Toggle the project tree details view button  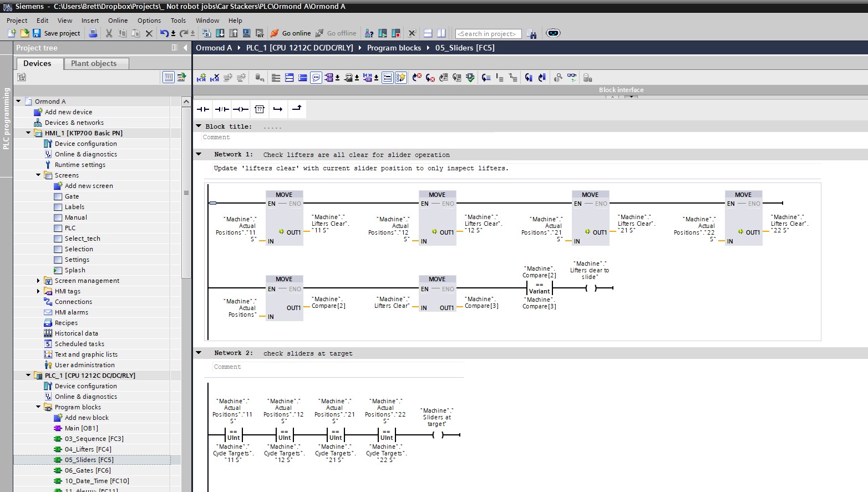tap(169, 77)
